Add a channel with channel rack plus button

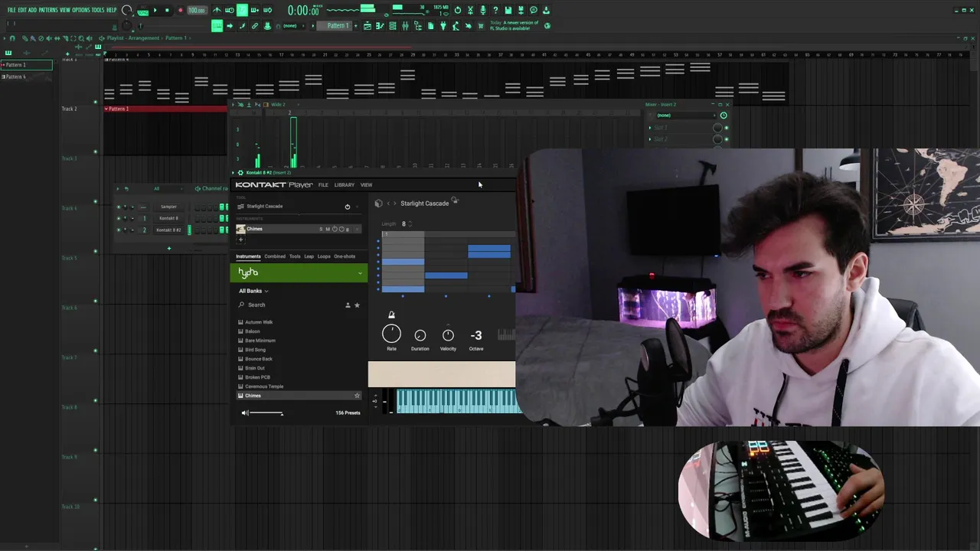(x=169, y=248)
